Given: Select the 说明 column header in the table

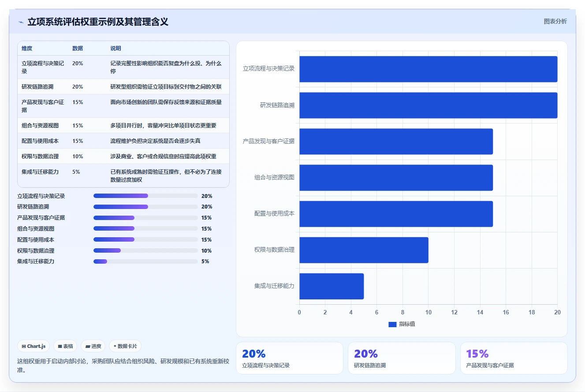Looking at the screenshot, I should (116, 49).
